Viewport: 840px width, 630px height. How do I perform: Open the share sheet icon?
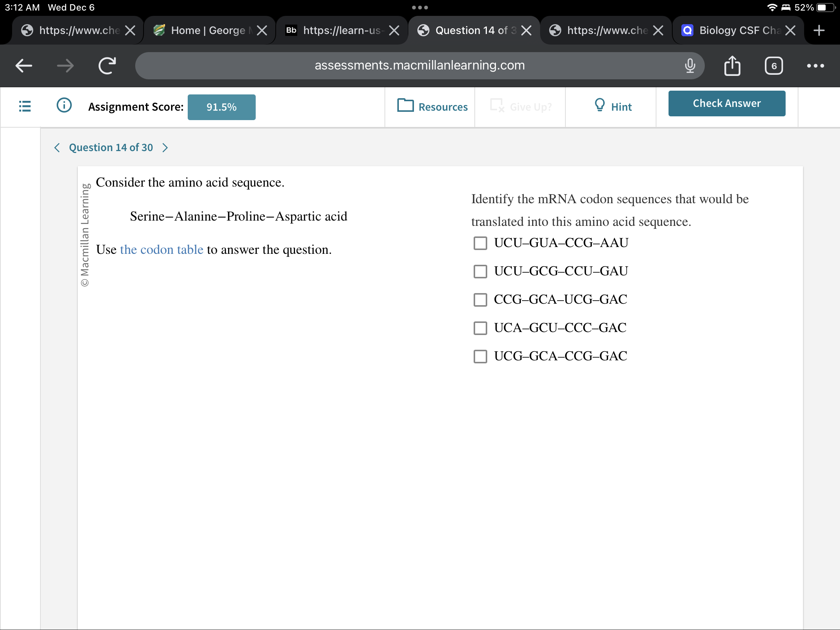click(732, 65)
